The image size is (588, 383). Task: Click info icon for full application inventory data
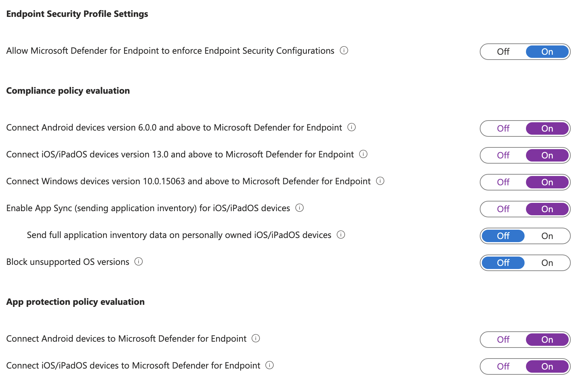pyautogui.click(x=341, y=235)
